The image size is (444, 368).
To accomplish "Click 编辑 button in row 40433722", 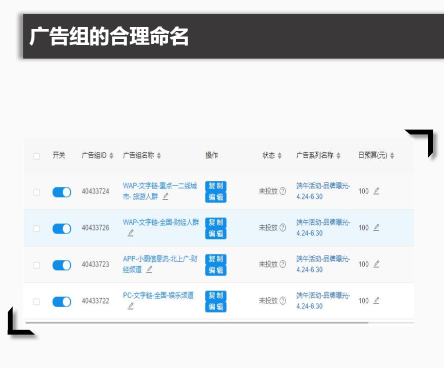I will (x=216, y=307).
